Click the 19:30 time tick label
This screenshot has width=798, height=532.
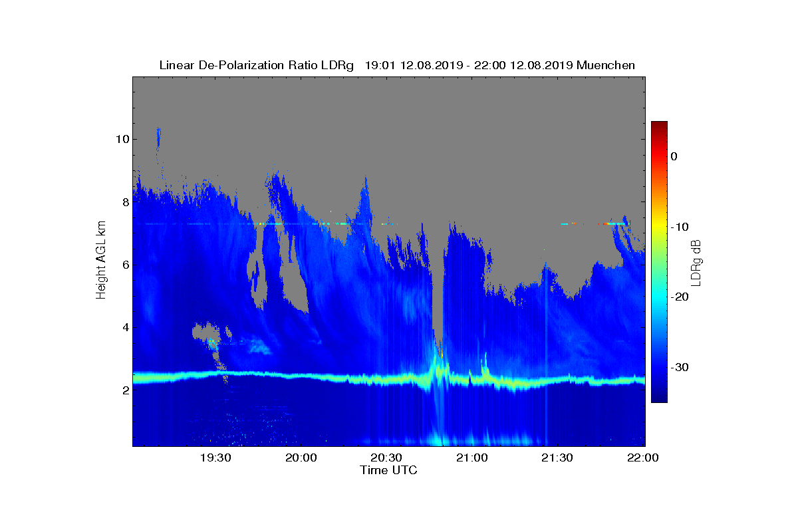pos(215,458)
